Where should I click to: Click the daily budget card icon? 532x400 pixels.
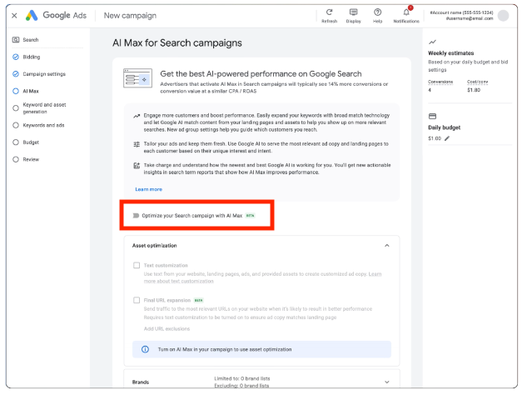point(432,116)
